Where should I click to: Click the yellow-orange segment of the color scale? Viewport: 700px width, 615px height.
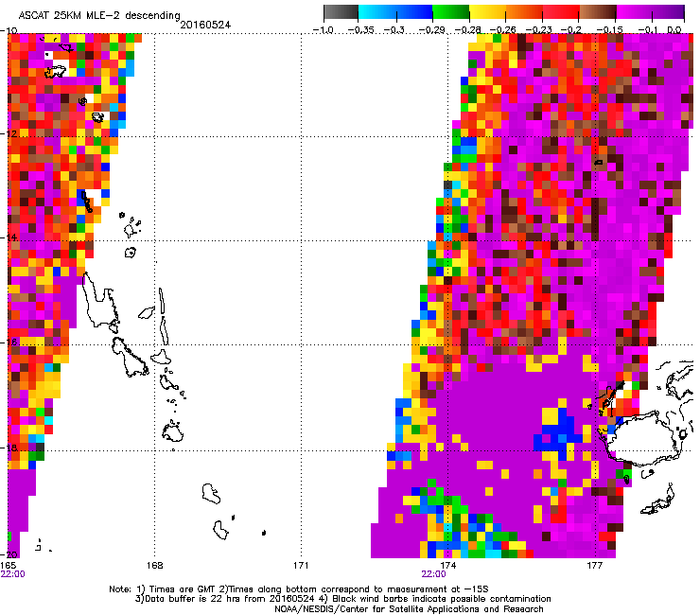(x=506, y=12)
